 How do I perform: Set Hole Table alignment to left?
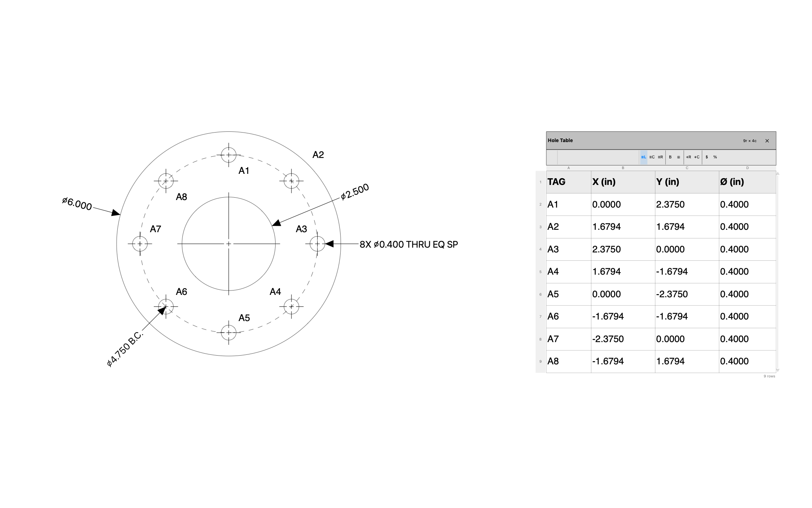[643, 157]
